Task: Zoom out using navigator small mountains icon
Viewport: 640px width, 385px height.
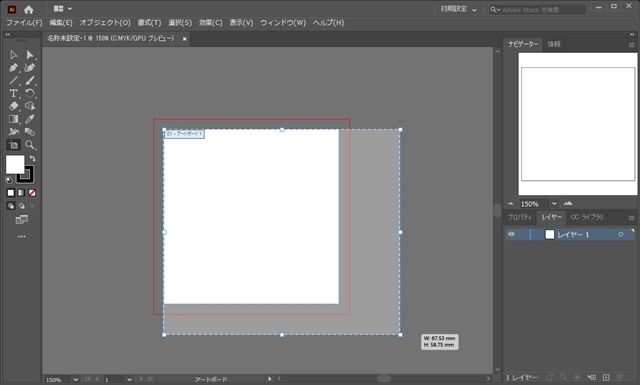Action: click(511, 203)
